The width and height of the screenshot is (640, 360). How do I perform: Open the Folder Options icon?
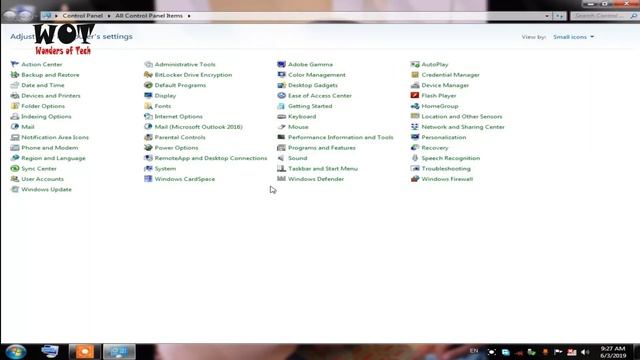tap(15, 106)
